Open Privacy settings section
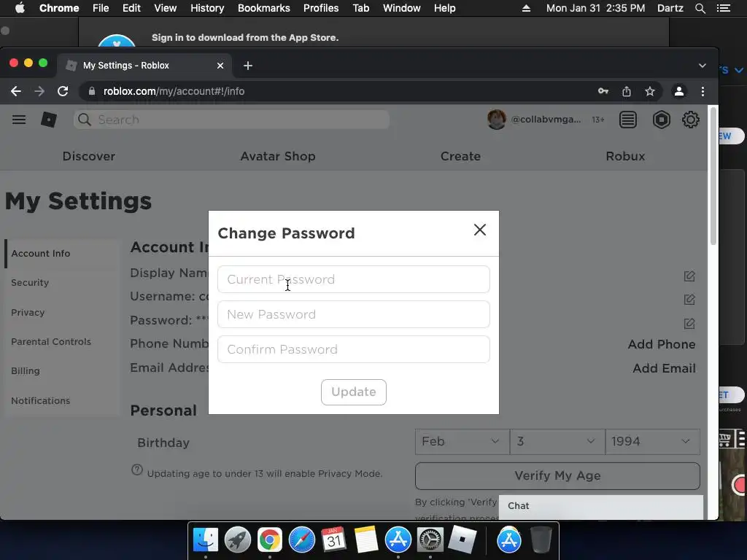The image size is (747, 560). pyautogui.click(x=62, y=312)
